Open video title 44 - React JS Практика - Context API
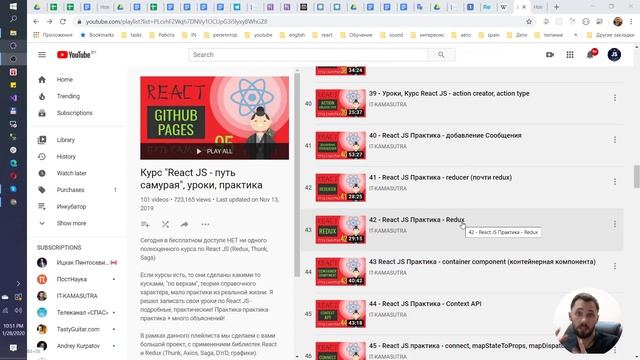 425,304
